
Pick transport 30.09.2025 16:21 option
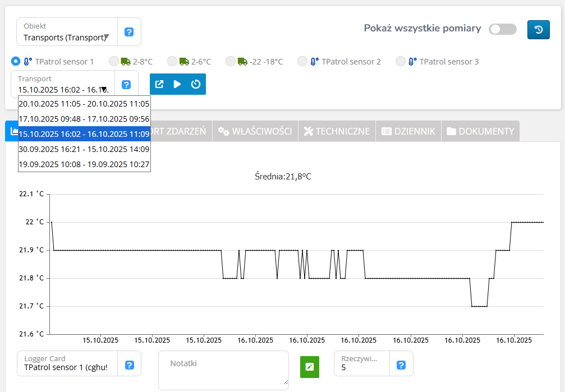[x=84, y=149]
